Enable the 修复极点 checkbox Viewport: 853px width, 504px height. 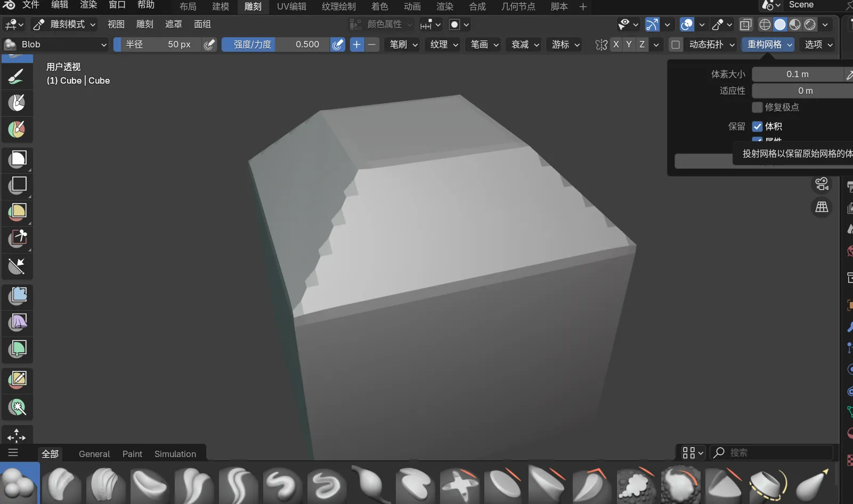[x=757, y=107]
